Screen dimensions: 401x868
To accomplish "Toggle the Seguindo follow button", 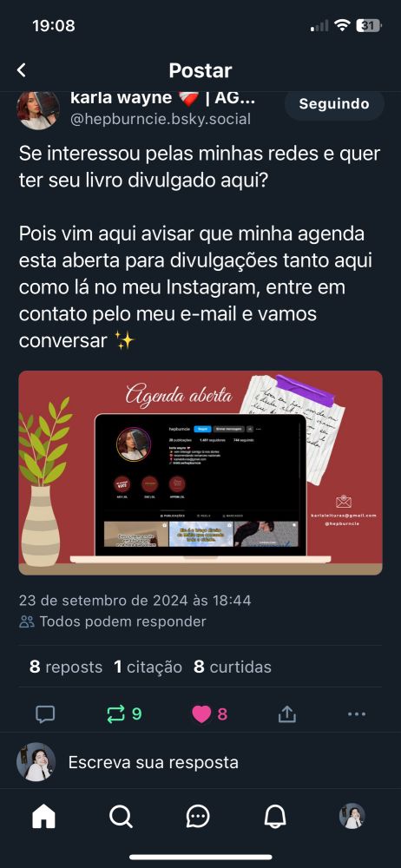I will pyautogui.click(x=334, y=103).
